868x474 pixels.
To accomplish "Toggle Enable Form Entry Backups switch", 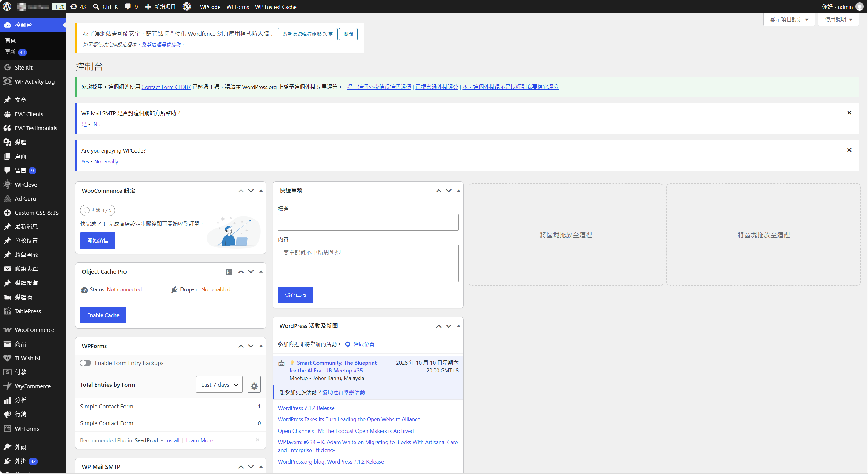I will pyautogui.click(x=85, y=363).
